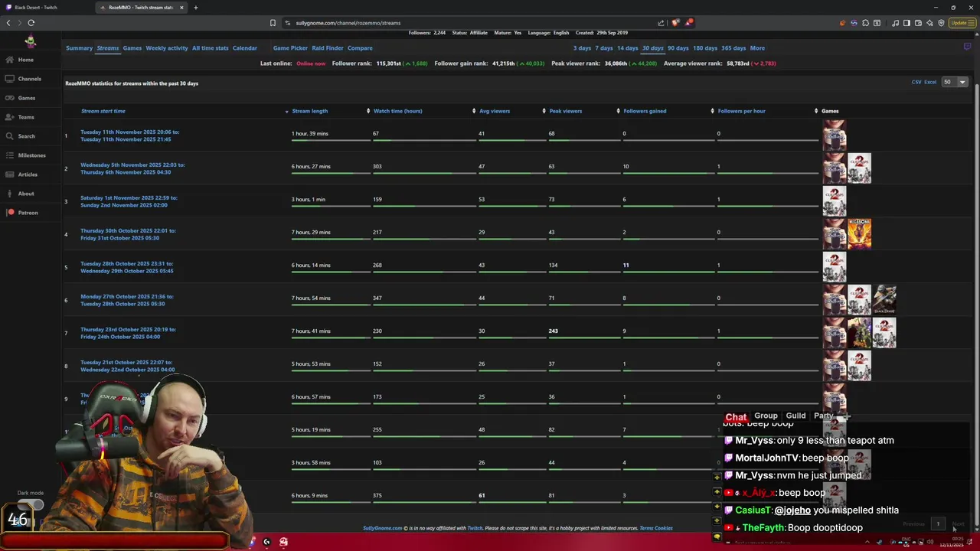980x551 pixels.
Task: Sort by Stream start time column
Action: tap(103, 111)
